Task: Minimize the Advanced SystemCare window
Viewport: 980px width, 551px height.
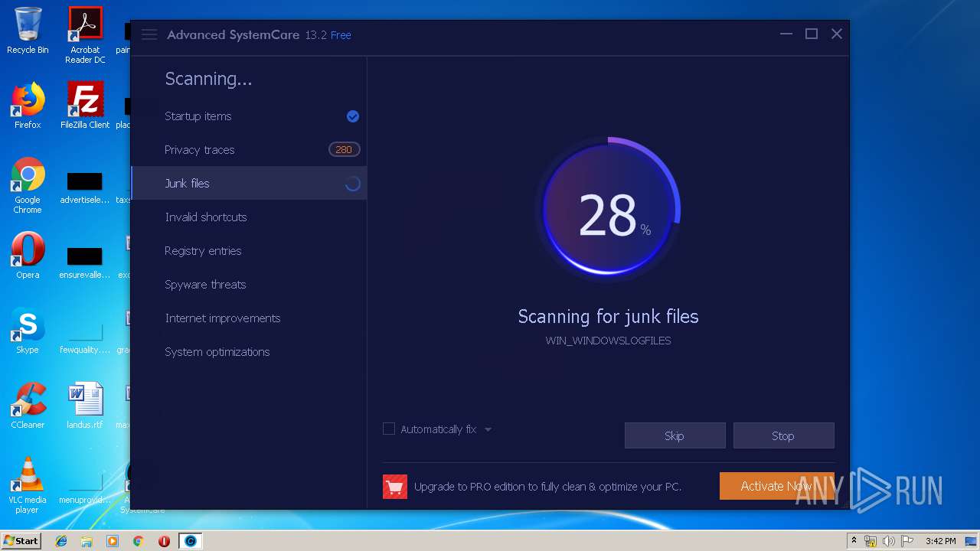Action: click(786, 34)
